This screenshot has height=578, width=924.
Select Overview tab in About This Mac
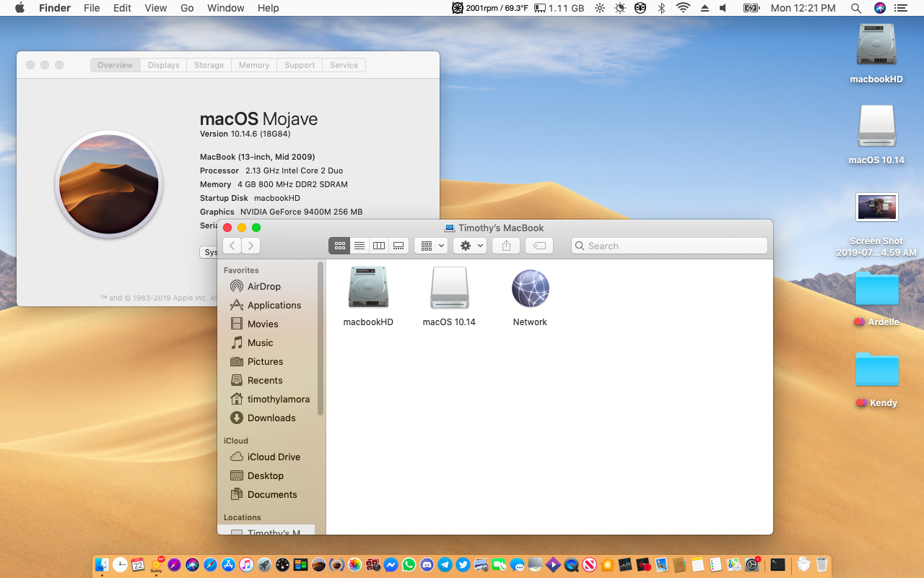point(115,65)
